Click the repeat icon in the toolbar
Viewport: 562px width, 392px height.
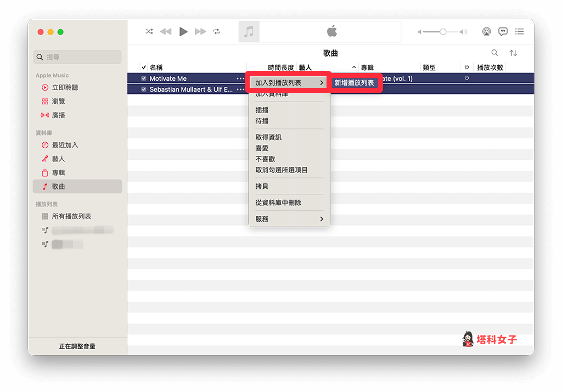(217, 31)
